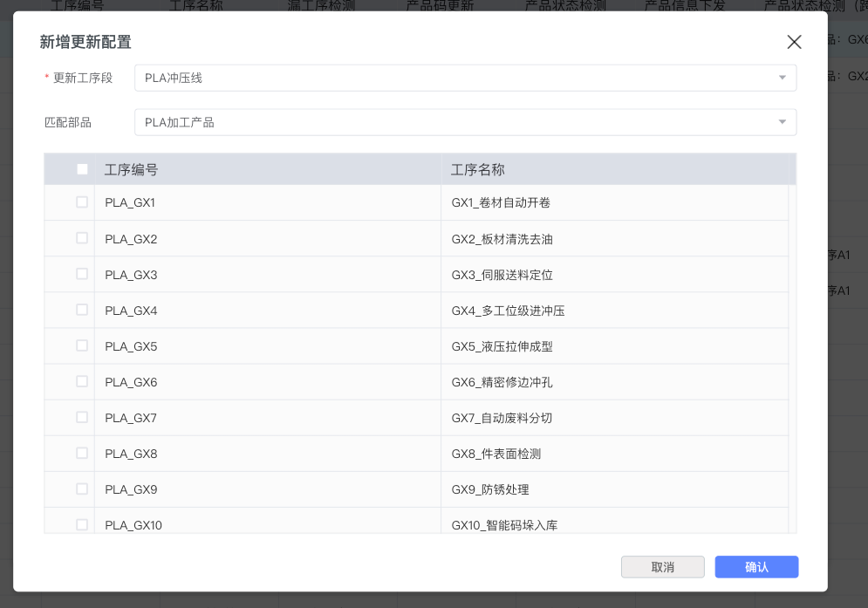
Task: Click the 工序编号 column header
Action: [131, 170]
